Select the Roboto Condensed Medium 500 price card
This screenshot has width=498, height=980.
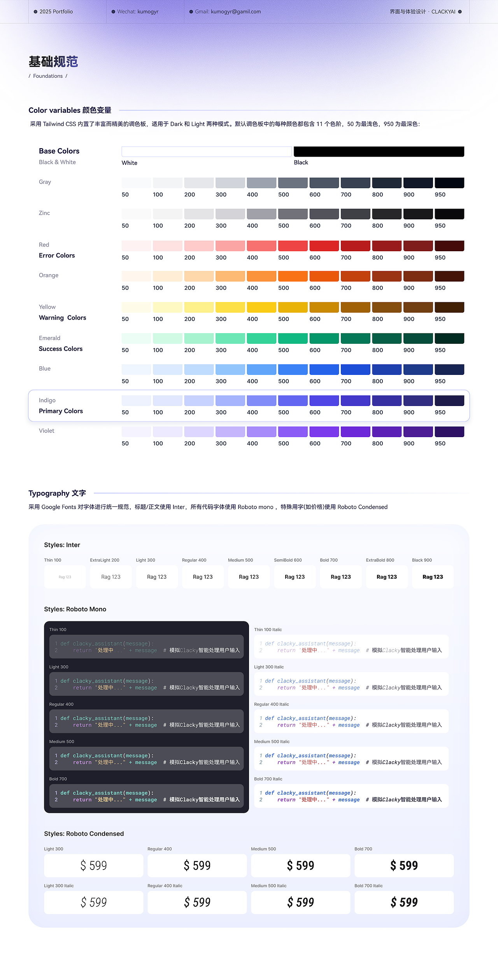tap(301, 866)
